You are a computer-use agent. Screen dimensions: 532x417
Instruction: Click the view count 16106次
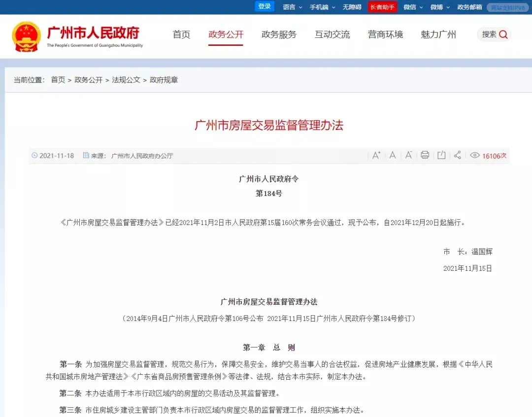(x=495, y=156)
